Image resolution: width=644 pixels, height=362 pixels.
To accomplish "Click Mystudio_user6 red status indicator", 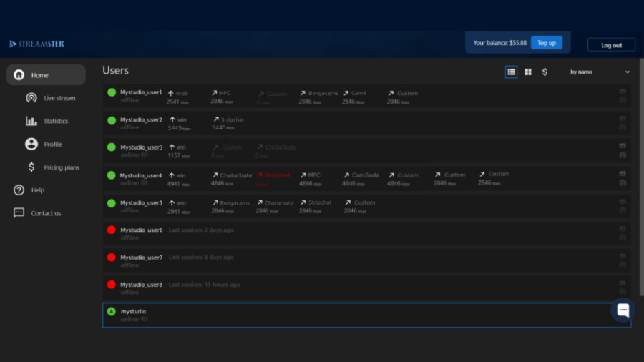I will [112, 230].
